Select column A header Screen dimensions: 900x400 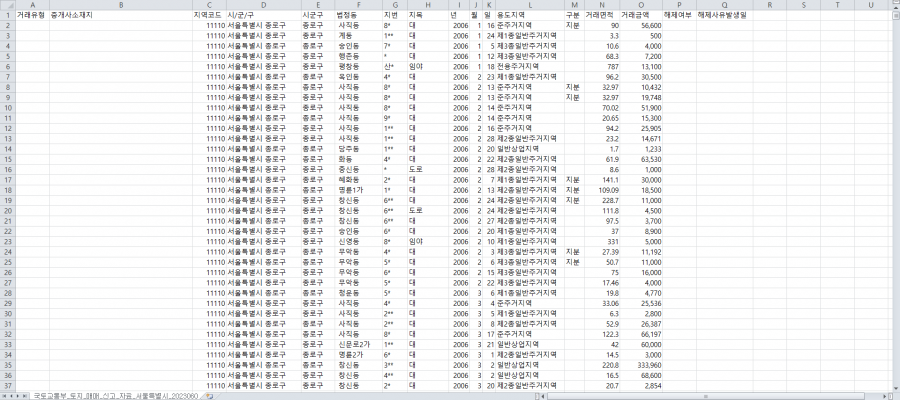(x=33, y=5)
